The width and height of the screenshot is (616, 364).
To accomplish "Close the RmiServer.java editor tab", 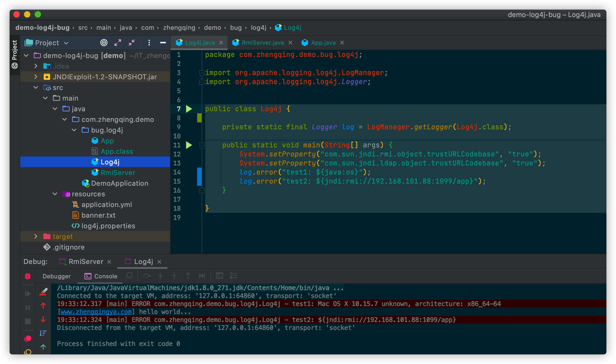I will pos(290,43).
